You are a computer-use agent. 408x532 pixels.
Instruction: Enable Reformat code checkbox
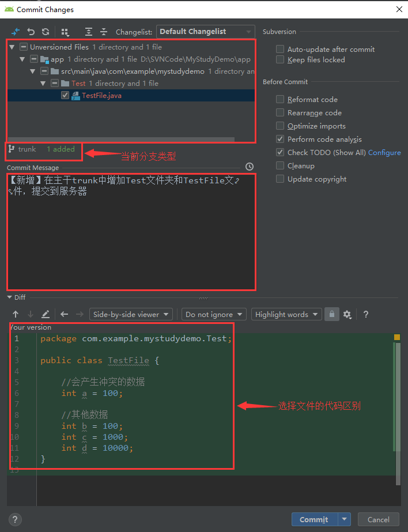pyautogui.click(x=280, y=99)
